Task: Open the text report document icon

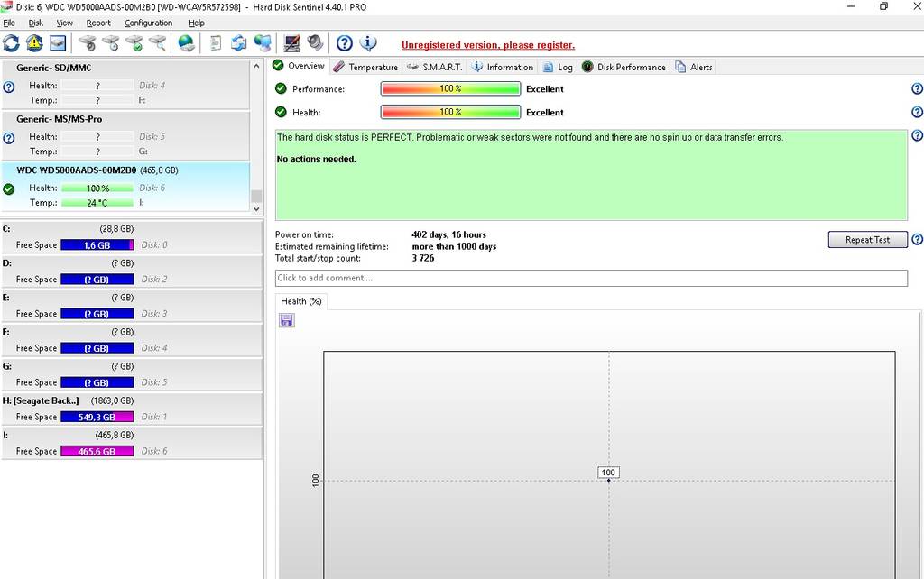Action: pyautogui.click(x=216, y=42)
